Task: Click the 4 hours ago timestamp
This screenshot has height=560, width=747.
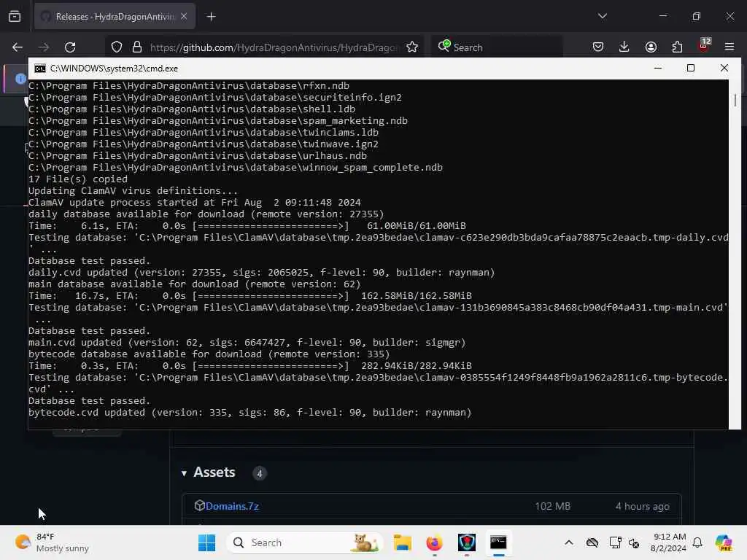Action: tap(642, 506)
